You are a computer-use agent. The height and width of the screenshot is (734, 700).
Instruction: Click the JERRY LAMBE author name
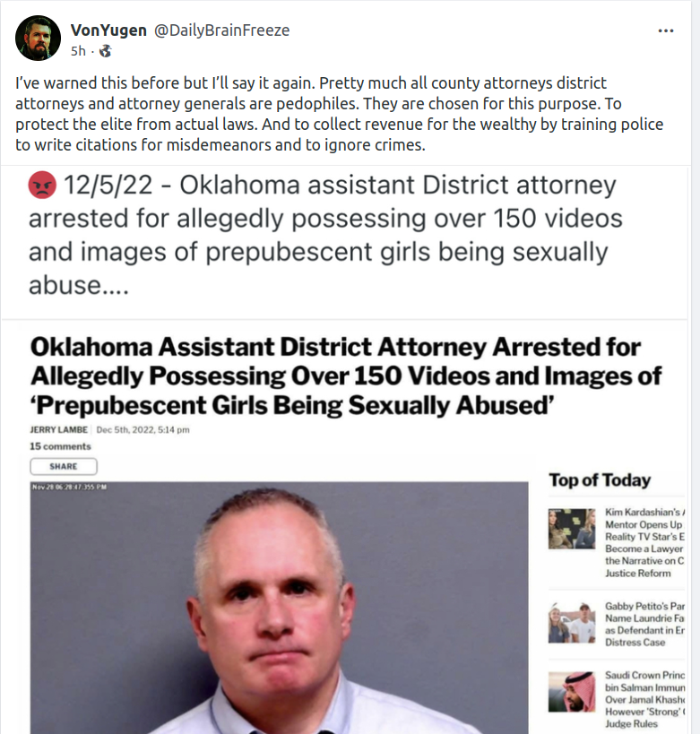point(58,429)
